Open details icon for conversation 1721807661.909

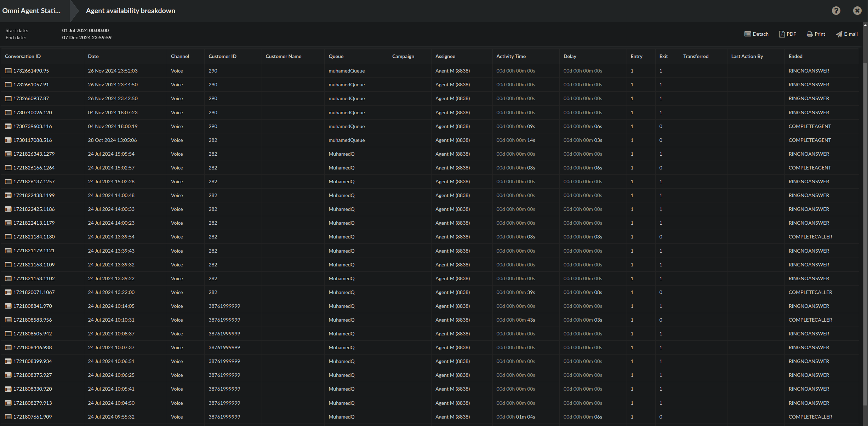click(8, 417)
